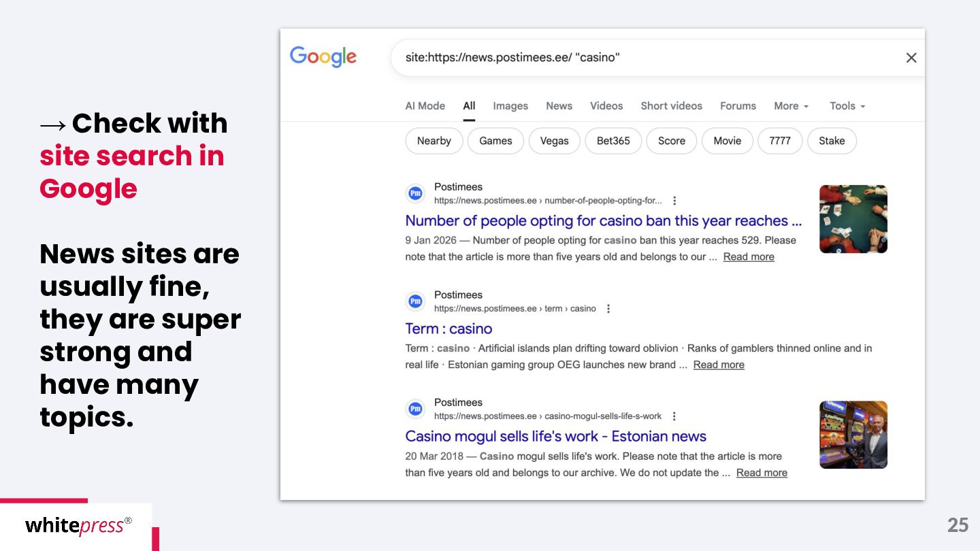This screenshot has height=551, width=980.
Task: Open the 'Term : casino' result link
Action: pyautogui.click(x=448, y=329)
